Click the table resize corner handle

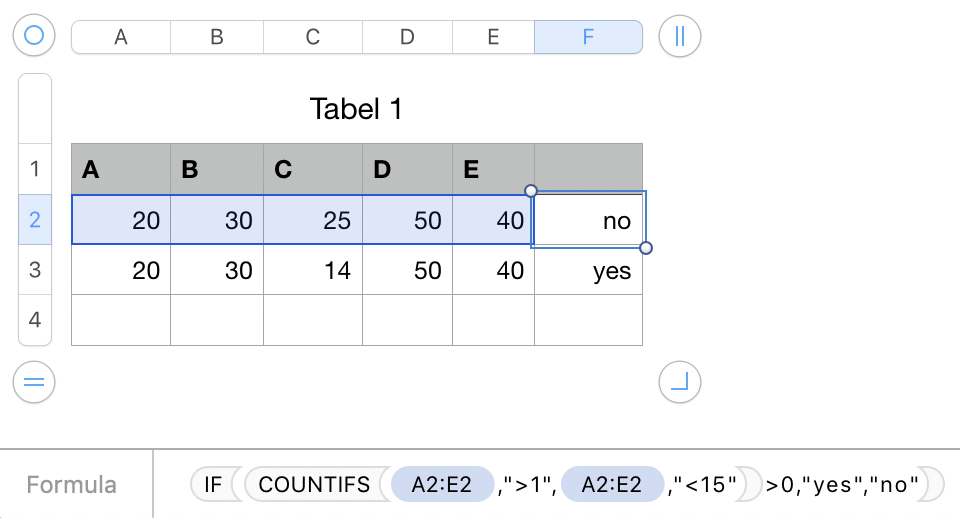680,381
